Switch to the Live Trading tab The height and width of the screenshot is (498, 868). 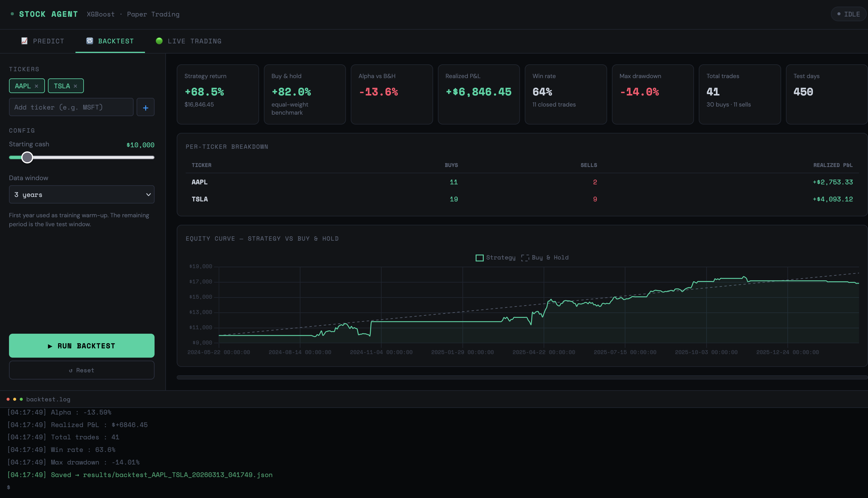(189, 41)
